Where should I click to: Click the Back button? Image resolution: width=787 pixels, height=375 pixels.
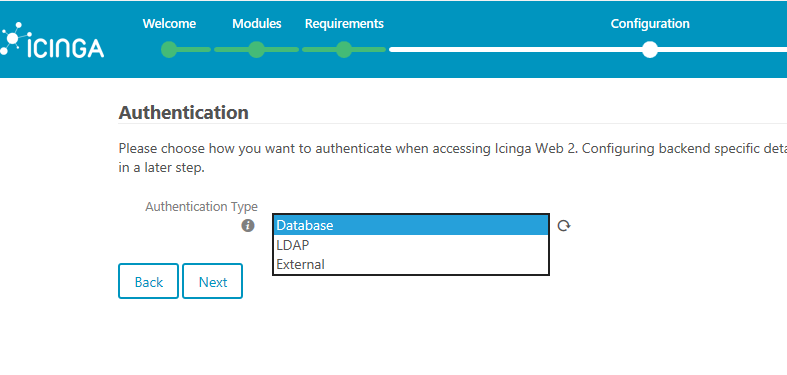tap(149, 281)
